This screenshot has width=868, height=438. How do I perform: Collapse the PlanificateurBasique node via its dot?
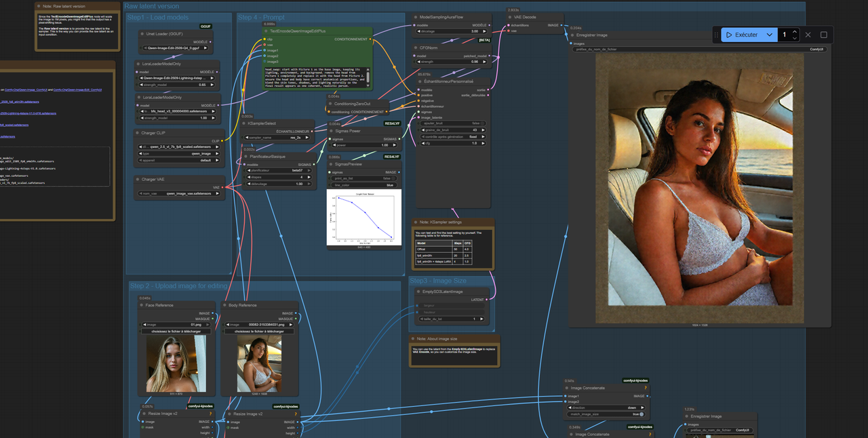(x=247, y=157)
